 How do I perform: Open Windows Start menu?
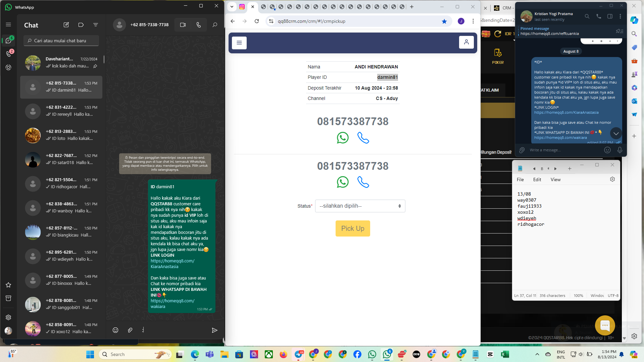90,354
